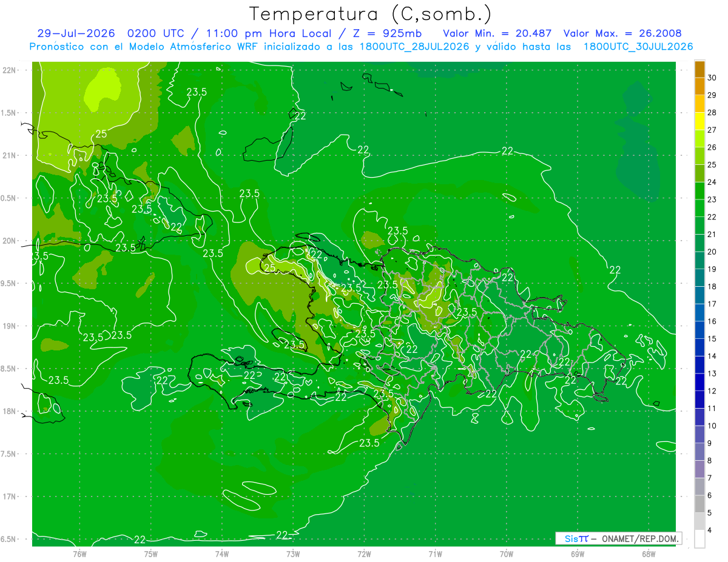Click the latitude axis label 18N
Image resolution: width=728 pixels, height=562 pixels.
pos(10,412)
